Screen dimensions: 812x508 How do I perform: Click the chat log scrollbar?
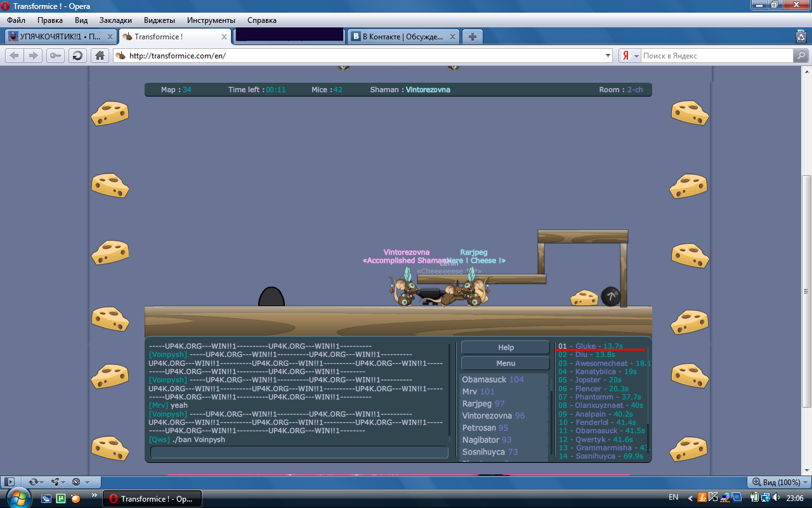(x=450, y=394)
